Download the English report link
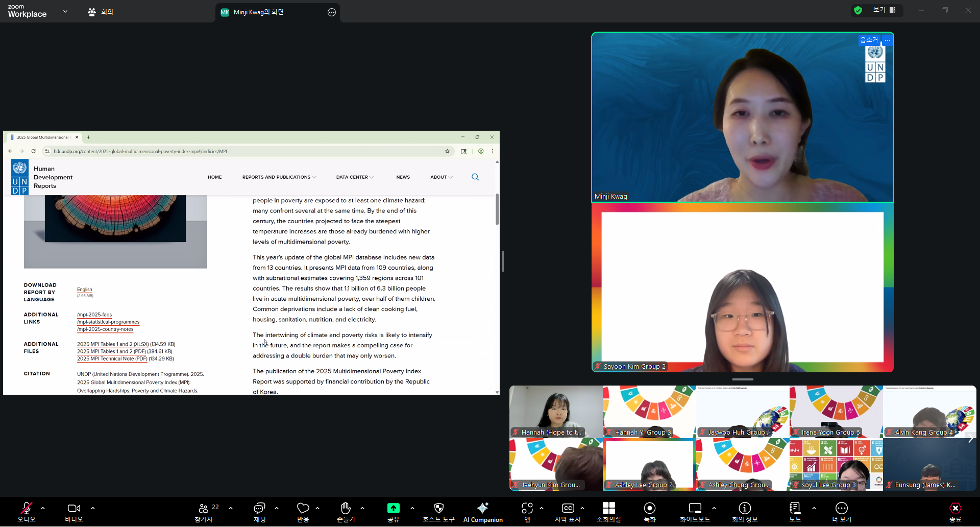The image size is (980, 527). (85, 290)
